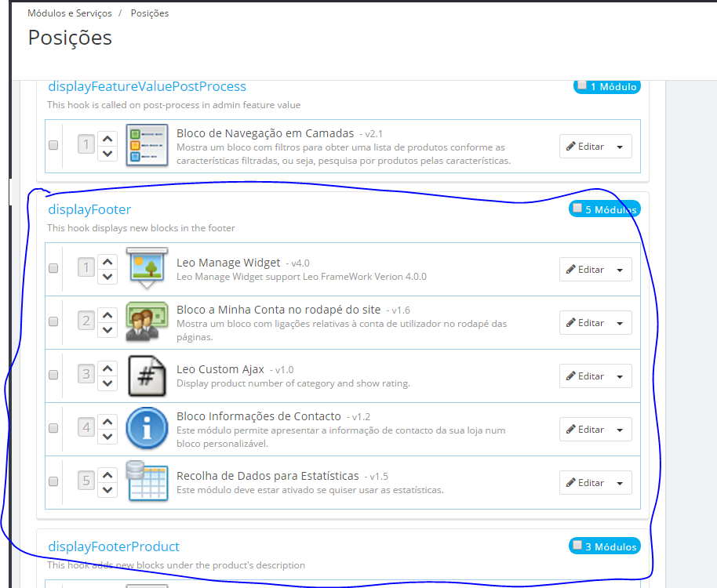Click position number 1 of Leo Manage Widget

[86, 267]
